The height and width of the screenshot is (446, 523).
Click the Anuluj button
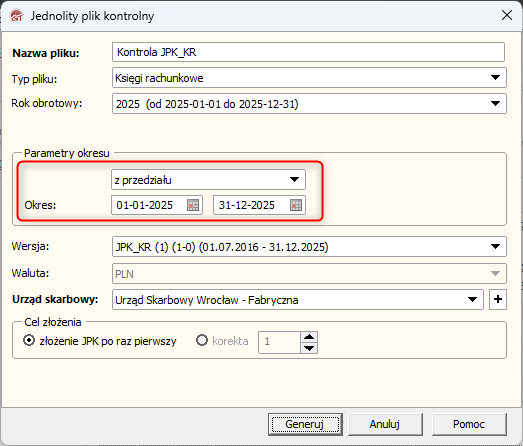pos(385,424)
